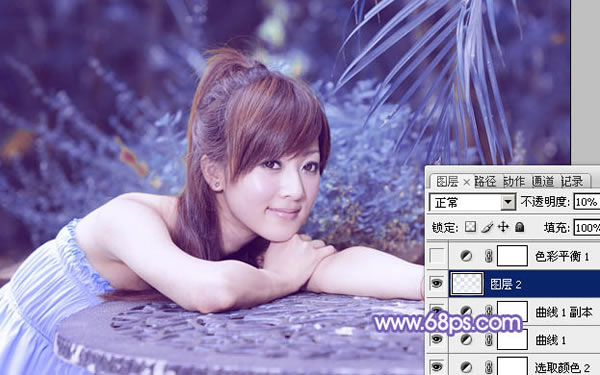Switch to the 路径 tab

point(485,181)
